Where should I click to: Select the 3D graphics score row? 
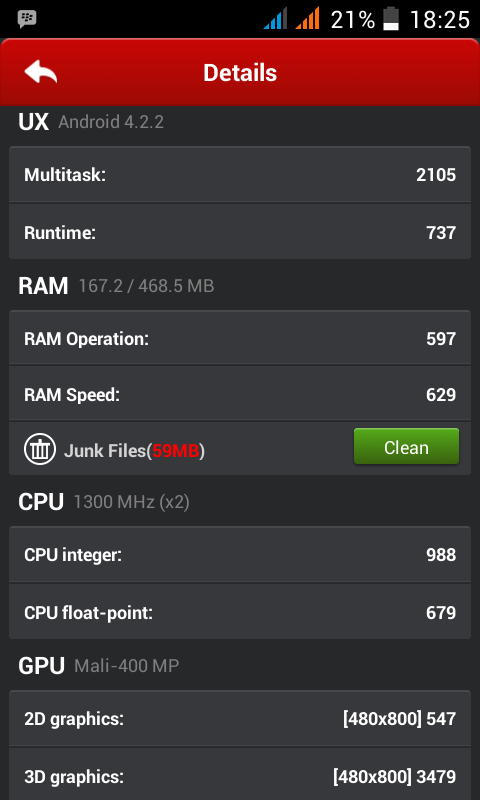tap(240, 776)
